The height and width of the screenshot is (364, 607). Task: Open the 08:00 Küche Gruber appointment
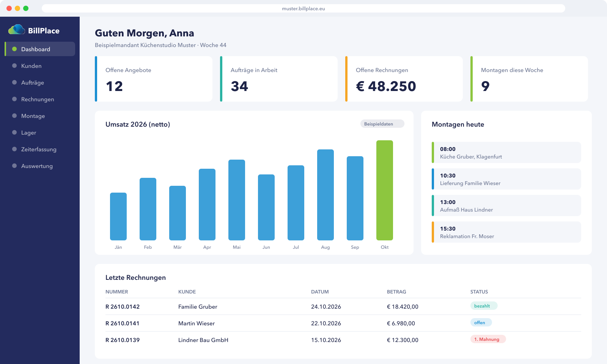click(x=506, y=152)
